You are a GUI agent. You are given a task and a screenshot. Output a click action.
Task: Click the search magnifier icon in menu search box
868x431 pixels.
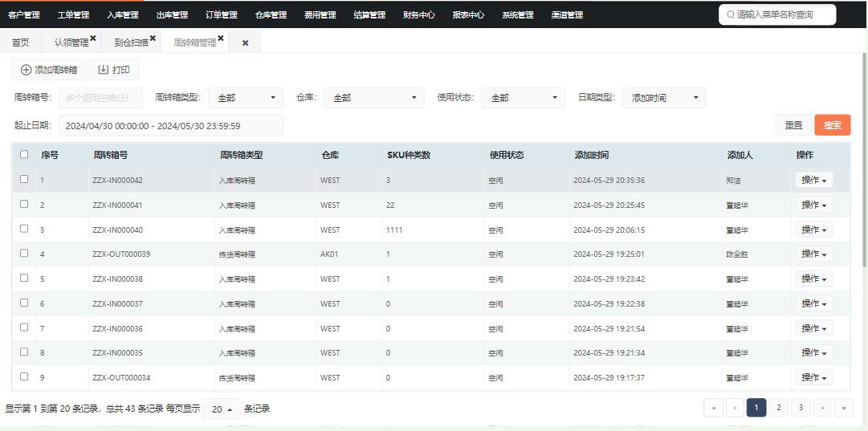731,15
